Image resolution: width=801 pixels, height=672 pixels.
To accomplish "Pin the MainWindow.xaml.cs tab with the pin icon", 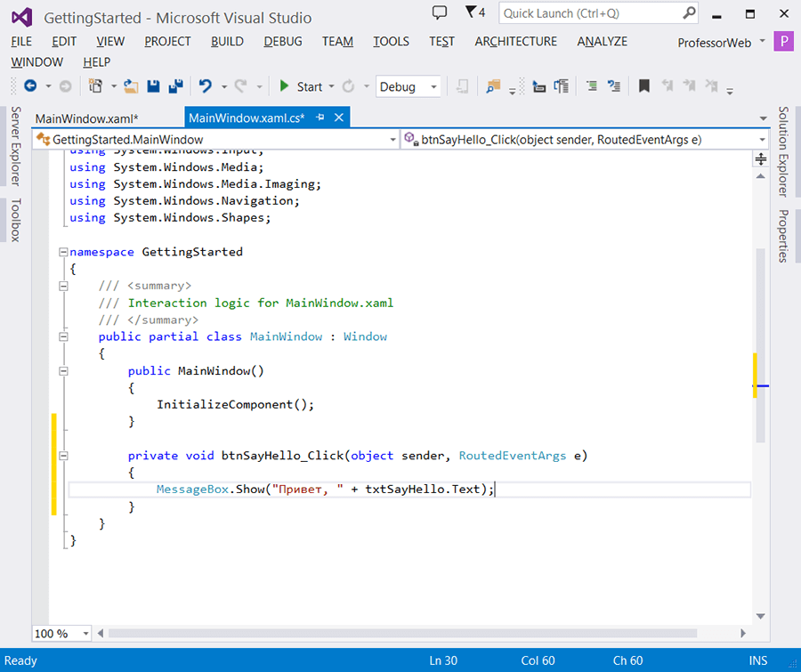I will [x=320, y=117].
